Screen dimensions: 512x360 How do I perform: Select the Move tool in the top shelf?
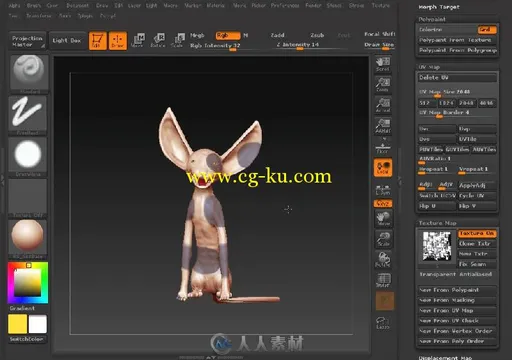point(137,41)
